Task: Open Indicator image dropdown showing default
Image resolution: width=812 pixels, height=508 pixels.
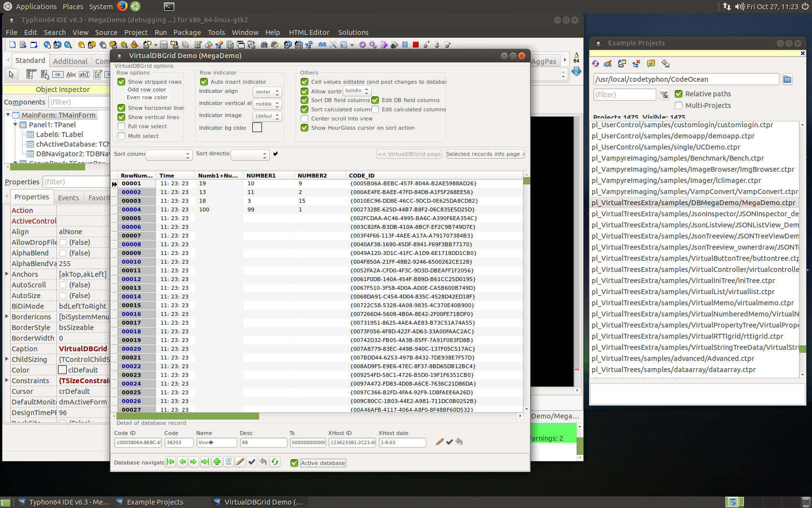Action: (x=267, y=116)
